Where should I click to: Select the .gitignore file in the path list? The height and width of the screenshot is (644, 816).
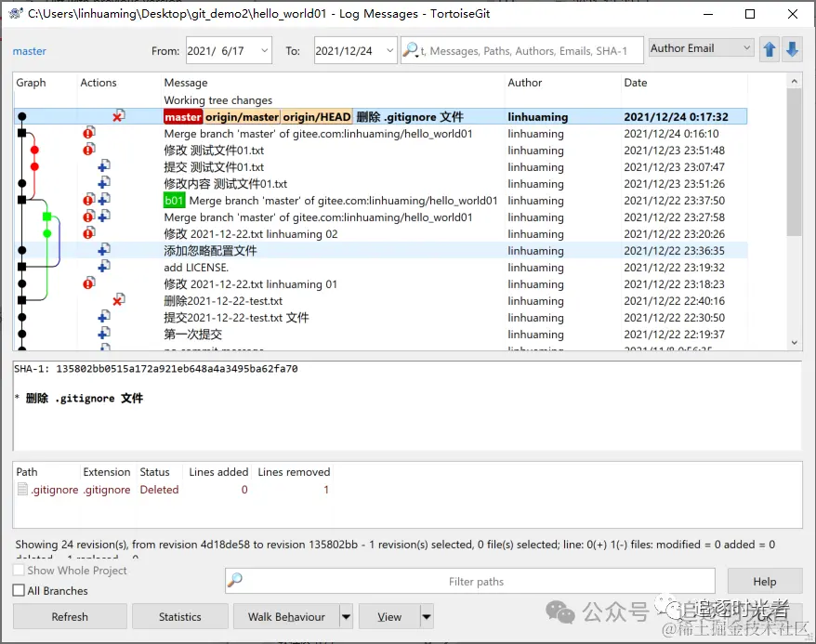54,490
